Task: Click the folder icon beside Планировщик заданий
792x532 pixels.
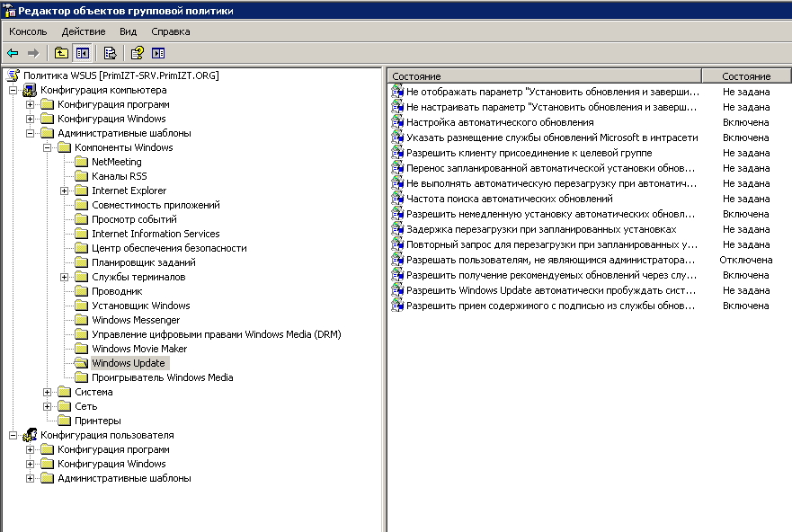Action: click(81, 262)
